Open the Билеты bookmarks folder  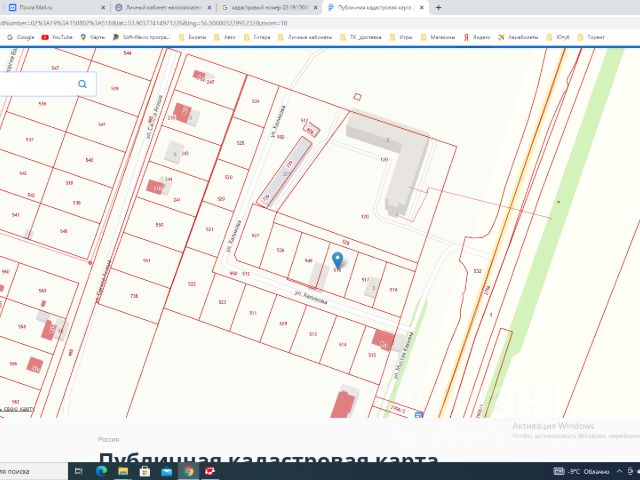tap(192, 37)
